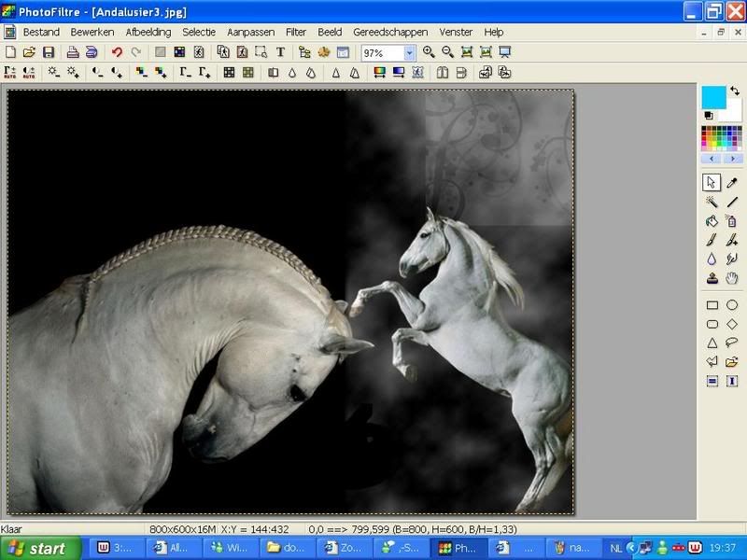Viewport: 747px width, 560px height.
Task: Switch to the 'Ph...' PhotoFiltre taskbar button
Action: pos(458,548)
